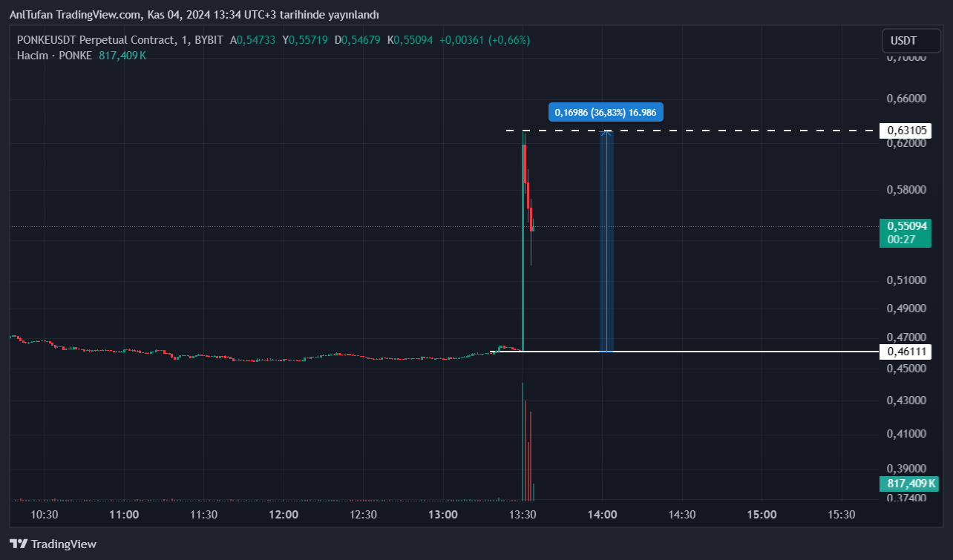The width and height of the screenshot is (953, 560).
Task: Click the blue price range measurement label
Action: tap(606, 112)
